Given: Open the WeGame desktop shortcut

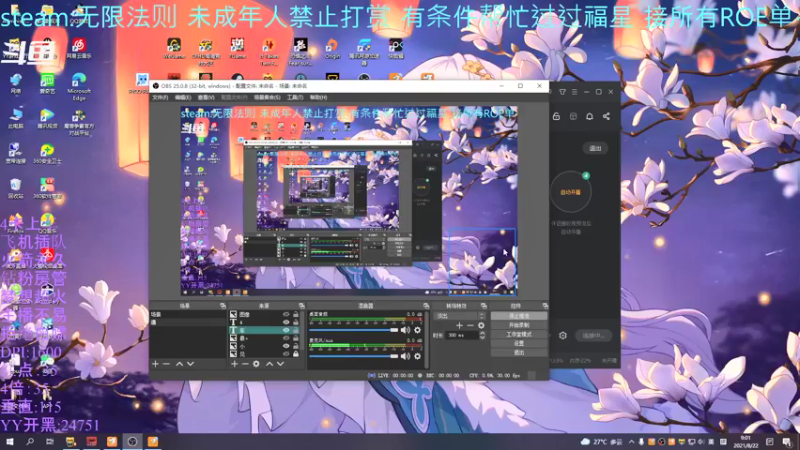Looking at the screenshot, I should tap(174, 49).
